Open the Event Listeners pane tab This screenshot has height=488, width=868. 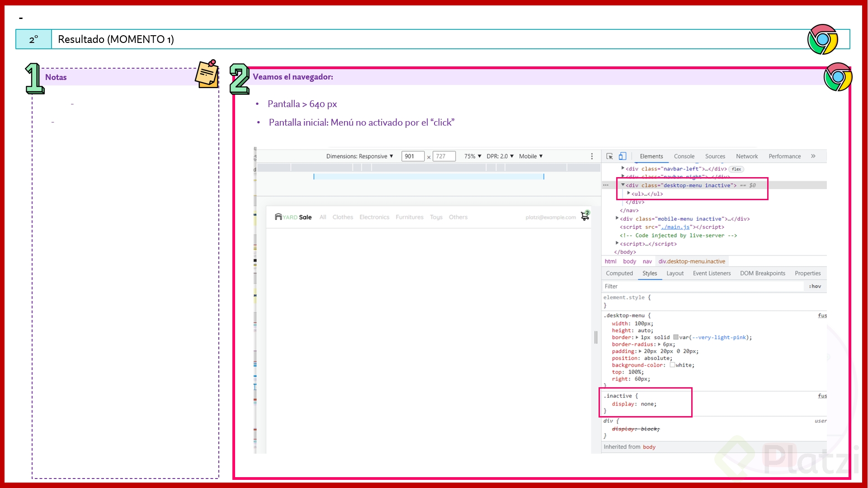712,273
